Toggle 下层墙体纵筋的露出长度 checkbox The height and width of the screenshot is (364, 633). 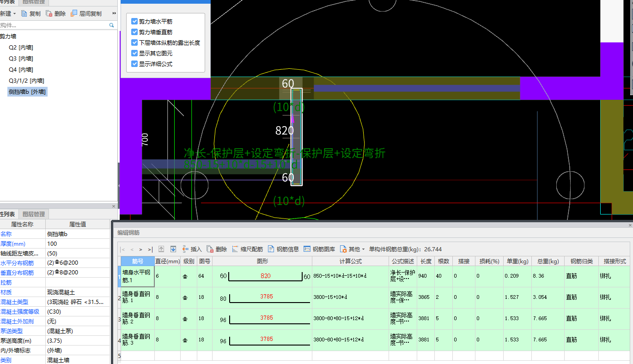click(x=134, y=42)
